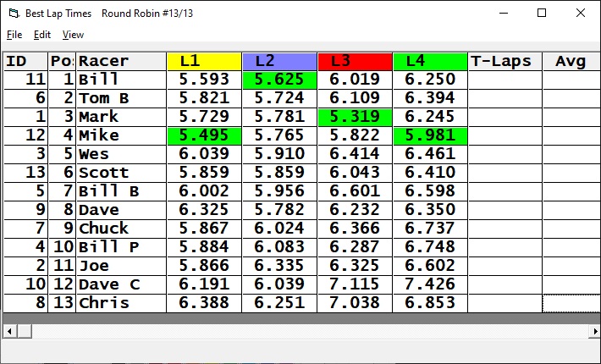The height and width of the screenshot is (364, 601).
Task: Click the horizontal scrollbar left arrow
Action: click(x=8, y=331)
